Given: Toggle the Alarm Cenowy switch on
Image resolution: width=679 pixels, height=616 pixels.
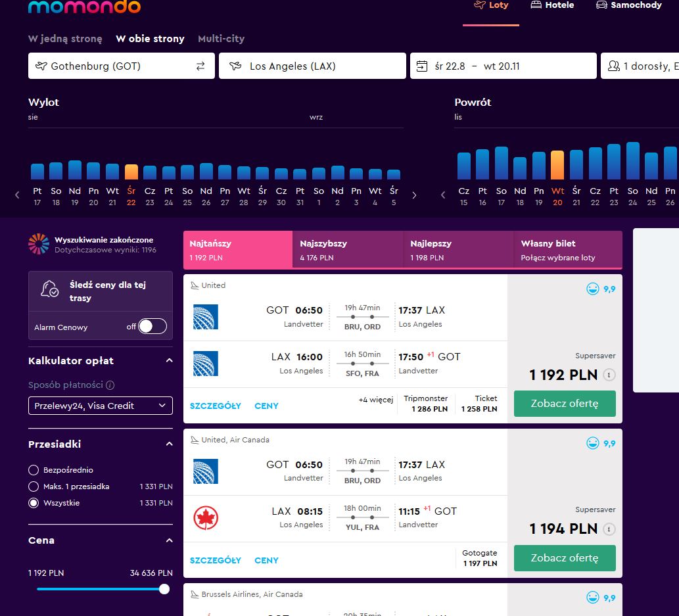Looking at the screenshot, I should 152,326.
